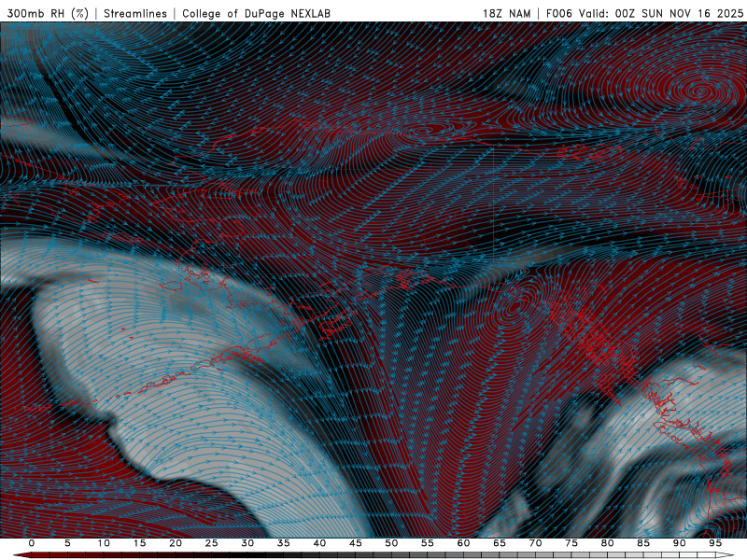Click the '75' value on the color scale
Screen dimensions: 747x560
571,543
